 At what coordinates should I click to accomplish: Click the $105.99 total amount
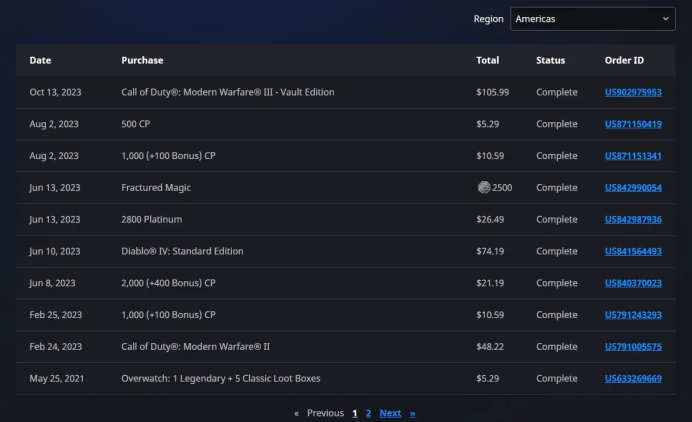click(493, 92)
